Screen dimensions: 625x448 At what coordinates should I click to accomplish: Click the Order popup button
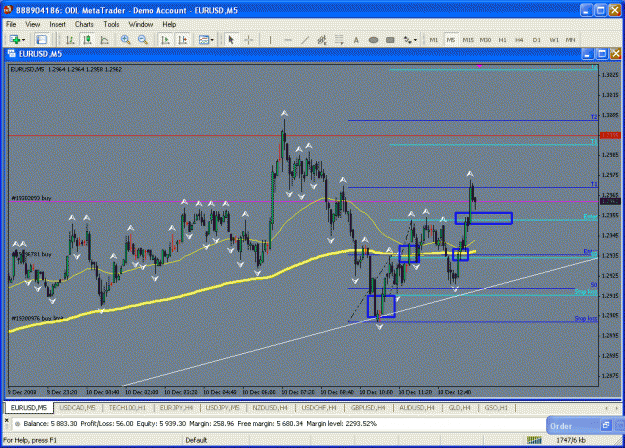pos(561,426)
